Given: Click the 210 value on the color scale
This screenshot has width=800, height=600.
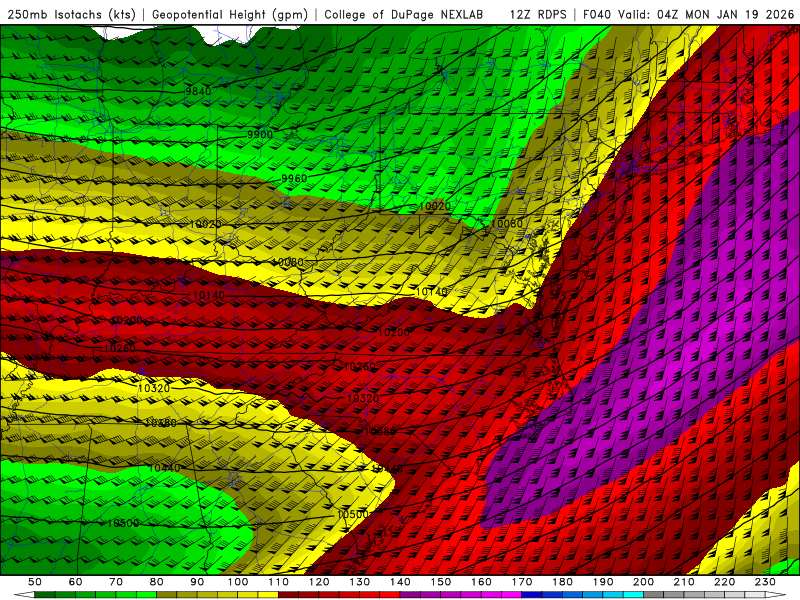Looking at the screenshot, I should [x=684, y=582].
